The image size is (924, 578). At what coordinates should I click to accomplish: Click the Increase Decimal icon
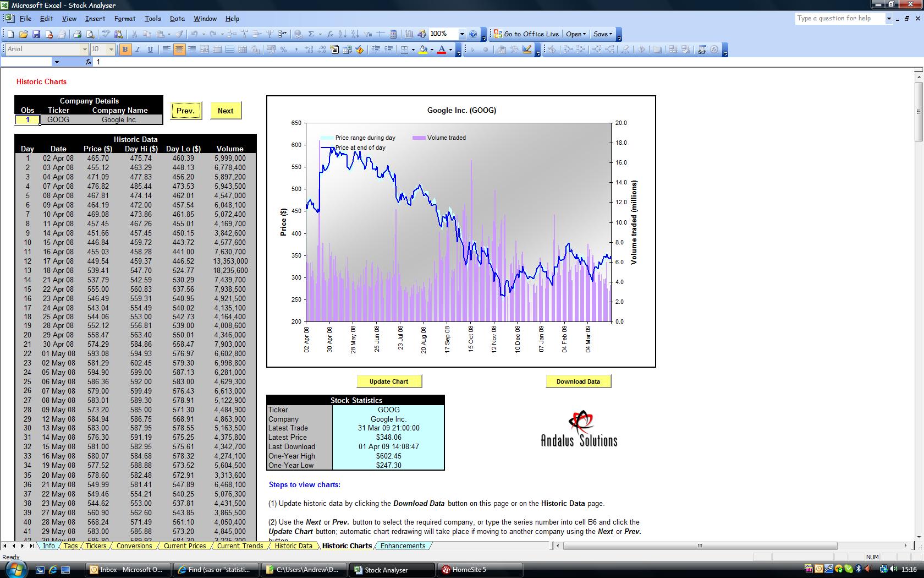coord(309,50)
